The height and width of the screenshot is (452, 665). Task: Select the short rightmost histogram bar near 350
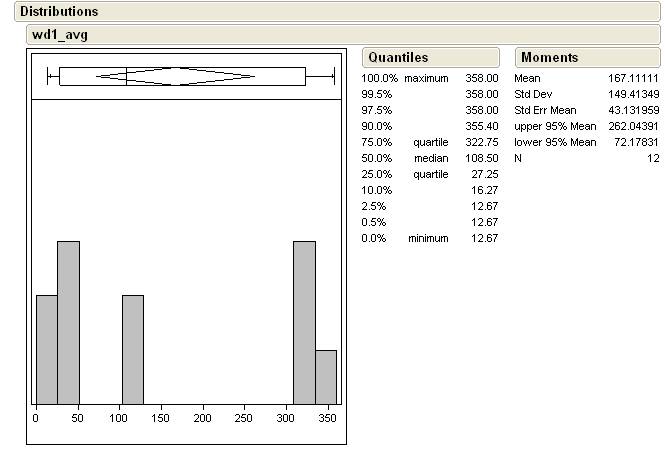(x=326, y=375)
